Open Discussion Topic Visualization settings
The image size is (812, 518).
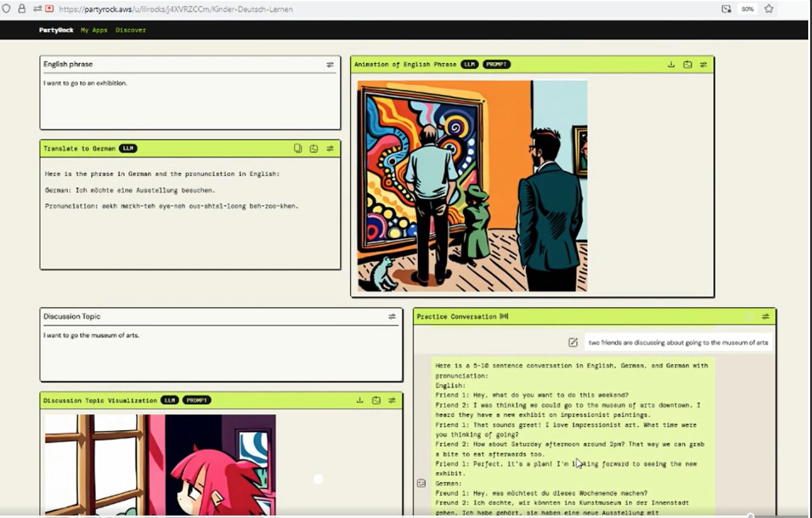(x=392, y=400)
